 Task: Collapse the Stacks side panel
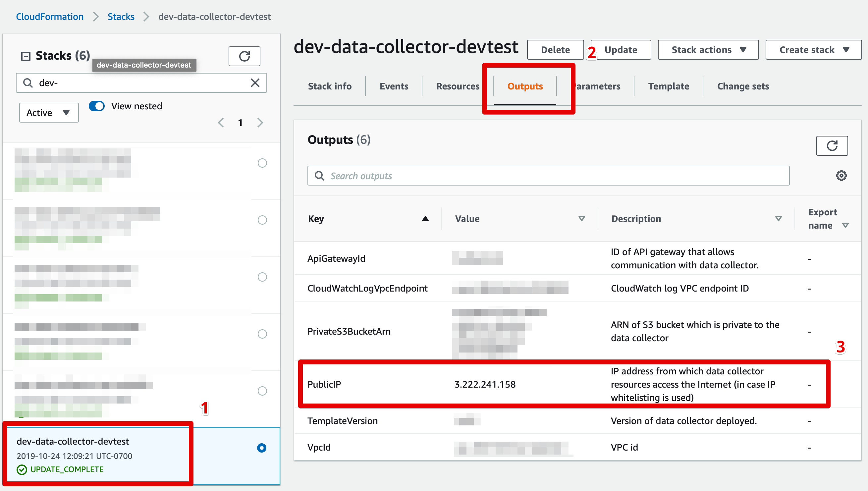tap(26, 56)
